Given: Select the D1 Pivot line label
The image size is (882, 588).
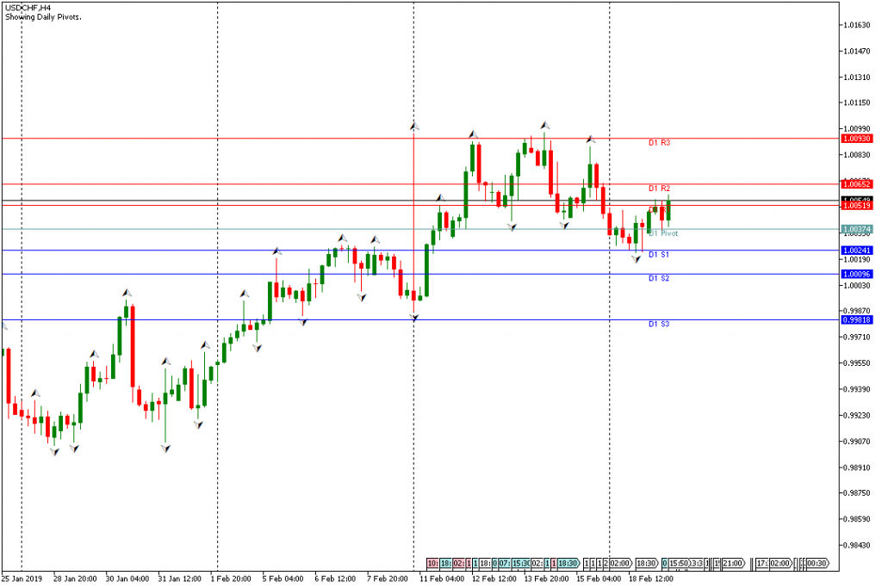Looking at the screenshot, I should 663,233.
